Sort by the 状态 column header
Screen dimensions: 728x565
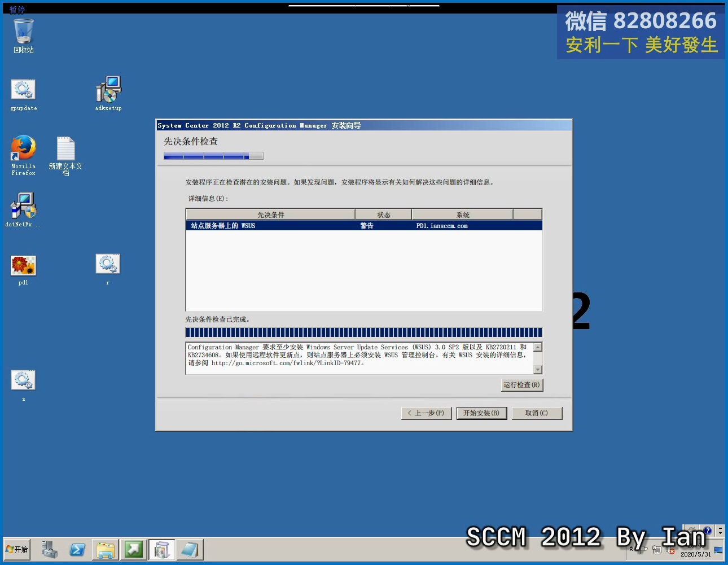[x=384, y=214]
